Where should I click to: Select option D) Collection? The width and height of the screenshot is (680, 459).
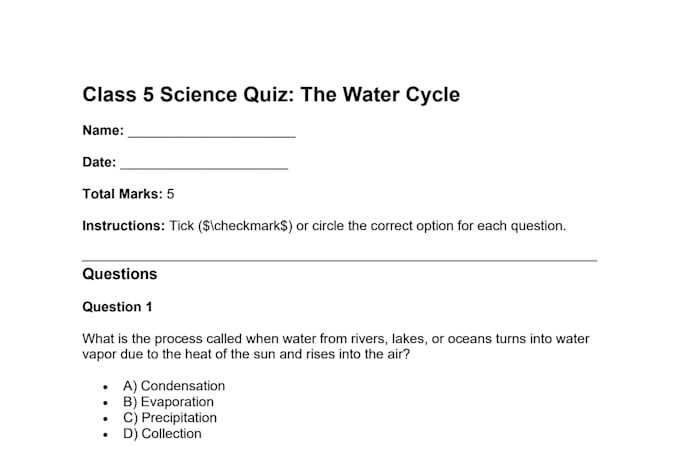[162, 434]
